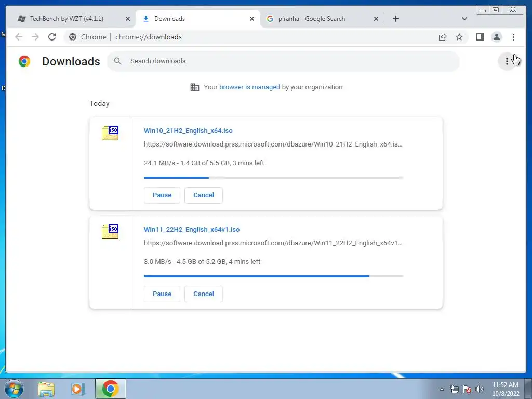Click the 24.1 MB/s download status text
Image resolution: width=532 pixels, height=399 pixels.
coord(204,163)
